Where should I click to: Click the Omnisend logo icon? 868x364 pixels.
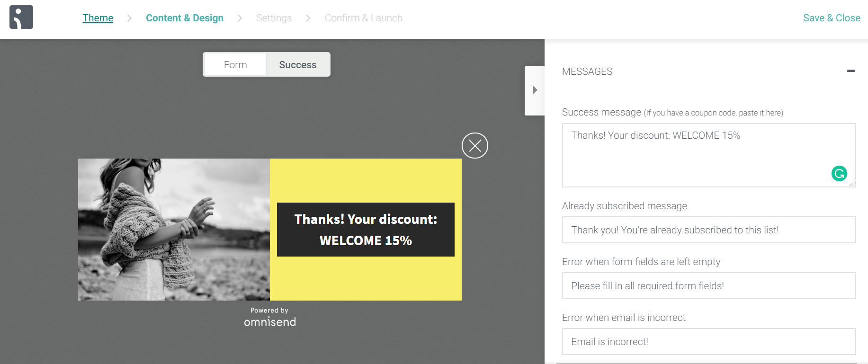click(x=21, y=17)
